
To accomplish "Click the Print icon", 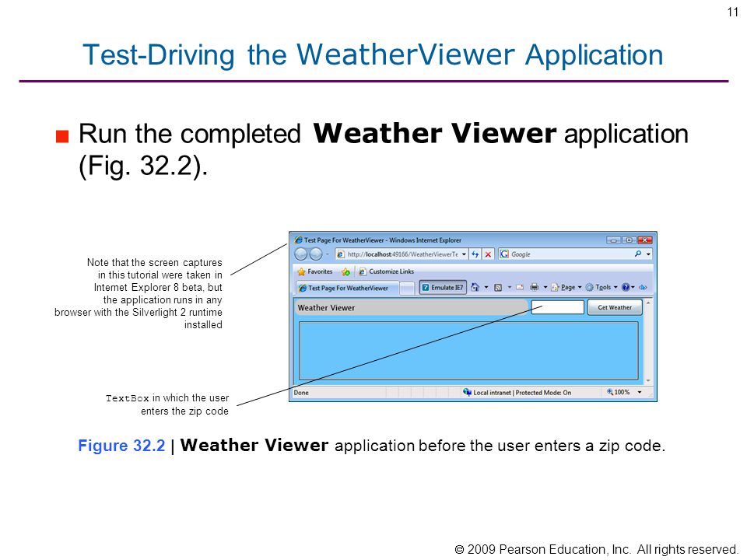I will point(535,287).
